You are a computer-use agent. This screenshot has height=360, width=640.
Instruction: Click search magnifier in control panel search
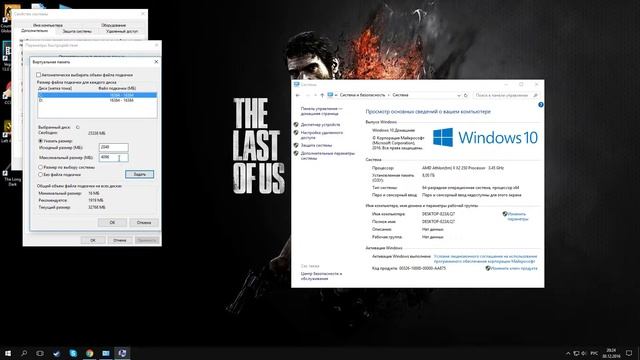[535, 95]
